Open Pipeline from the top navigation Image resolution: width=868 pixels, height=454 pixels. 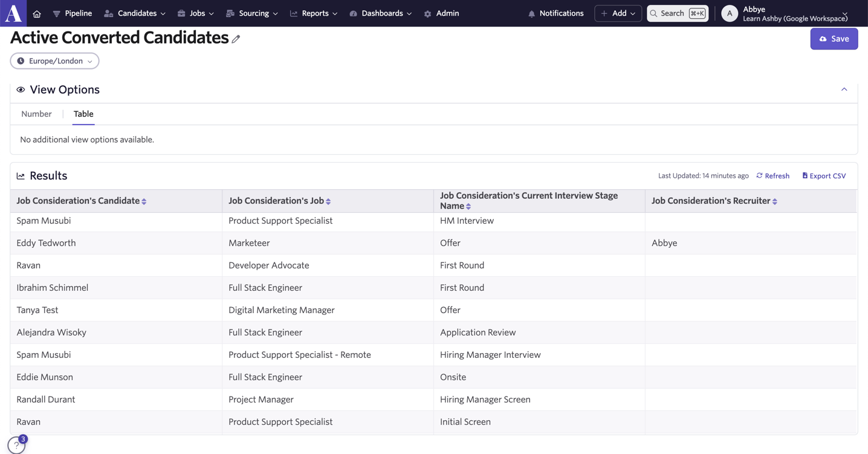72,13
